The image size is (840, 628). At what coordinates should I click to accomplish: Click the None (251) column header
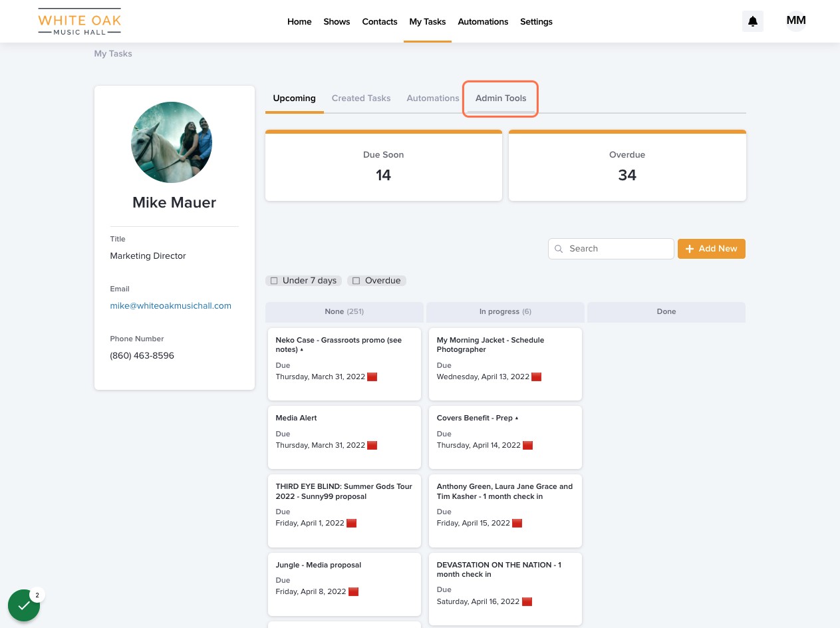[x=345, y=311]
